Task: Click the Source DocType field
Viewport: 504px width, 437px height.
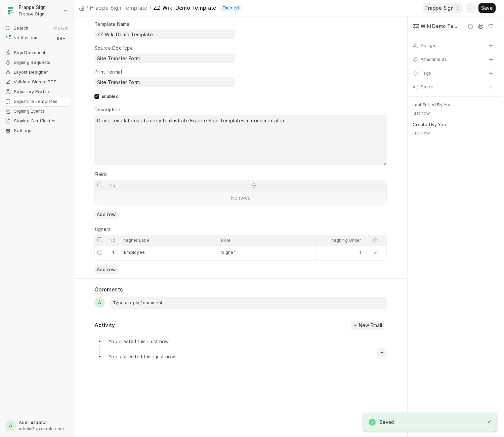Action: [165, 58]
